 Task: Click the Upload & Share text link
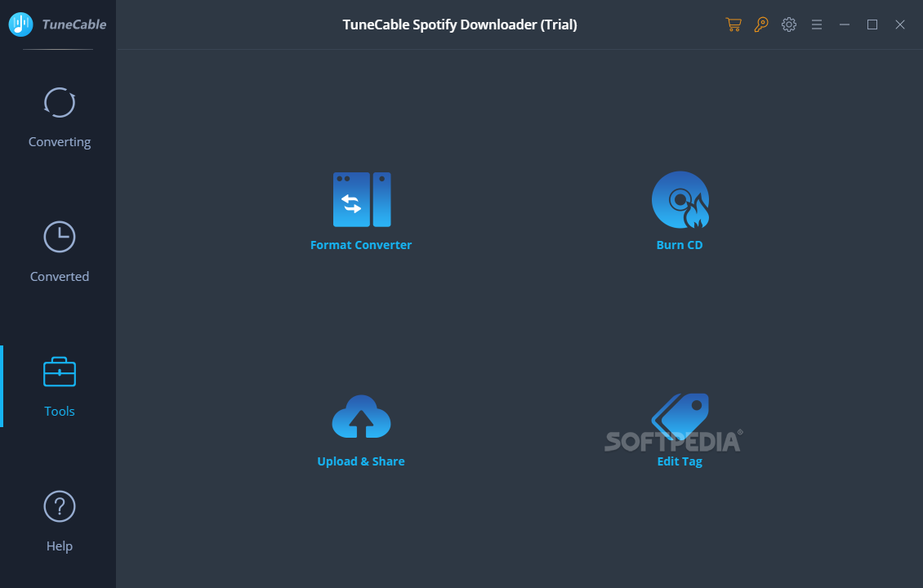pos(361,461)
